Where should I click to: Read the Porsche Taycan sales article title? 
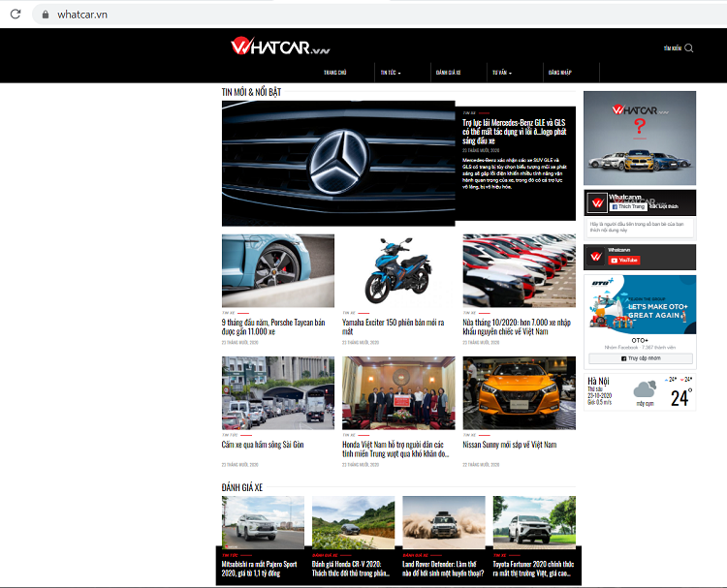pos(275,325)
